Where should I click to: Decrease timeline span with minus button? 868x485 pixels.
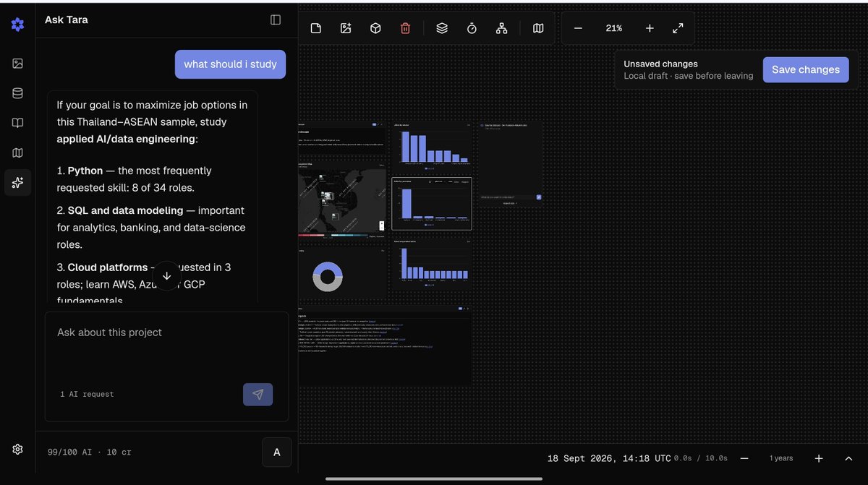(744, 458)
